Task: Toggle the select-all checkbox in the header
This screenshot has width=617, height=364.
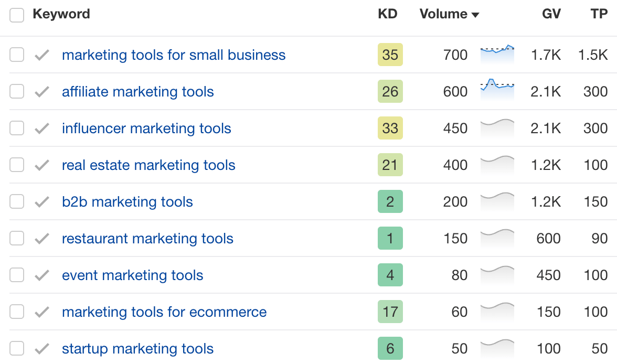Action: point(16,15)
